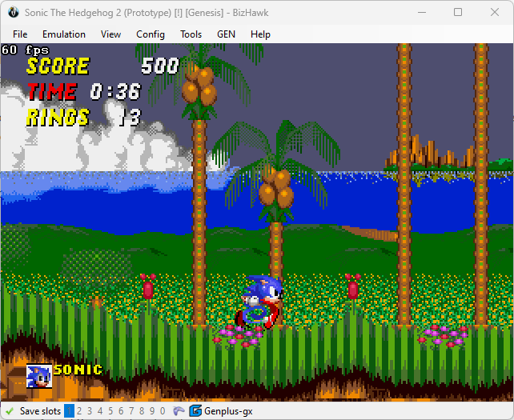Click the Genplus-gx core label

pos(228,411)
